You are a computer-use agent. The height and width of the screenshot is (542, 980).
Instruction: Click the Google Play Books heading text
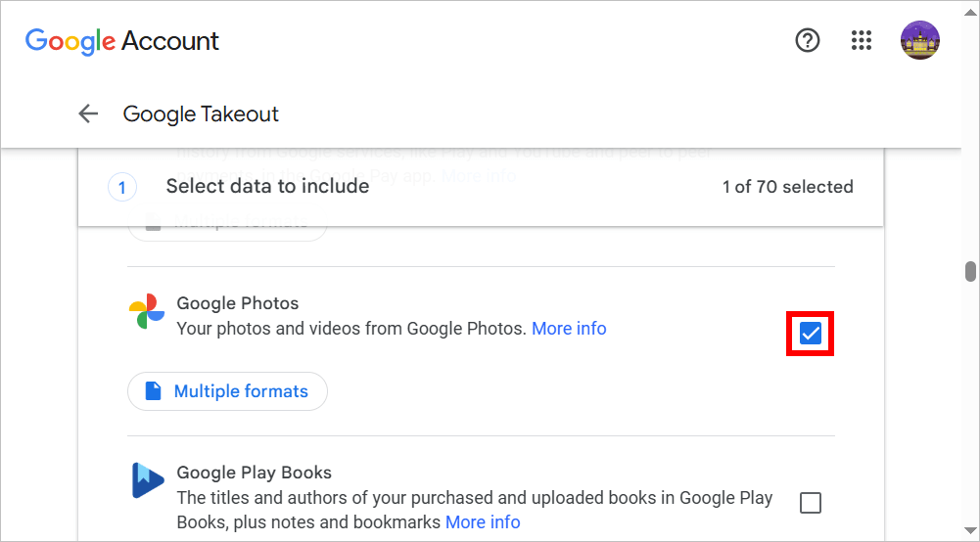point(255,473)
